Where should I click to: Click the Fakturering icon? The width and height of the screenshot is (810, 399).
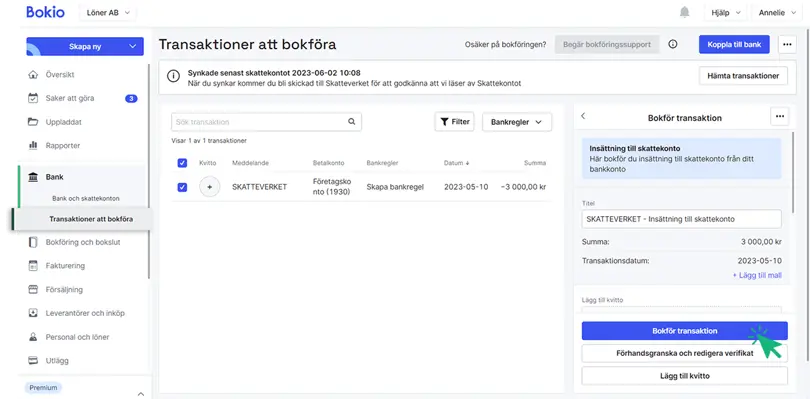(33, 266)
